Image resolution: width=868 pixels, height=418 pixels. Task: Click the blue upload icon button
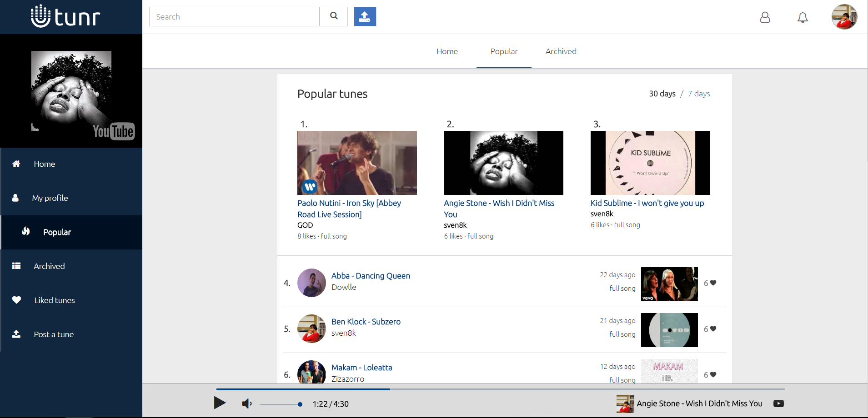click(x=365, y=16)
